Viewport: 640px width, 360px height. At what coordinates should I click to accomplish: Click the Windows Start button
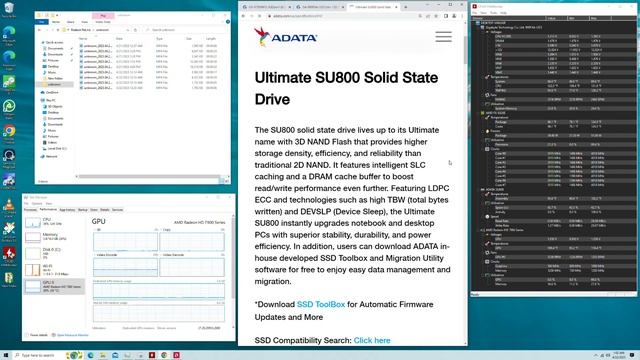[x=6, y=355]
